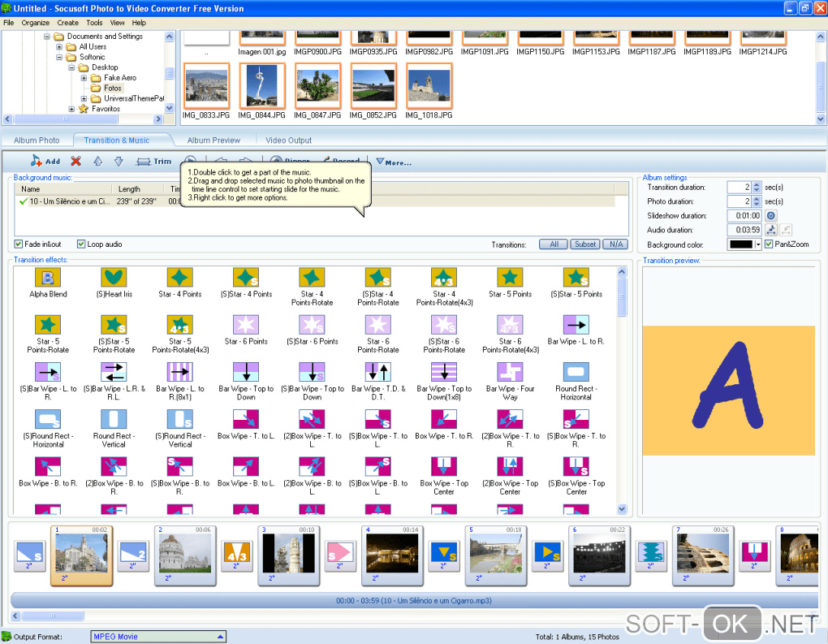Click the 4/3 transition icon before photo 3
Image resolution: width=828 pixels, height=644 pixels.
point(236,555)
